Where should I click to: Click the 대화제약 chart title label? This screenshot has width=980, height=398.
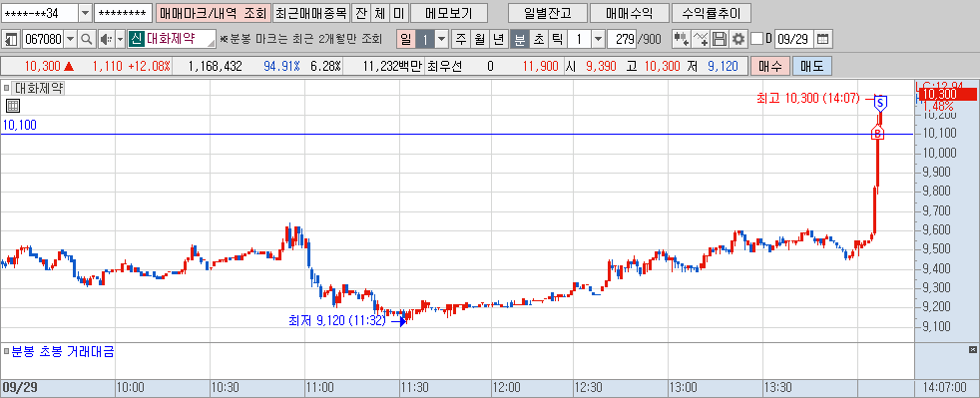click(39, 88)
